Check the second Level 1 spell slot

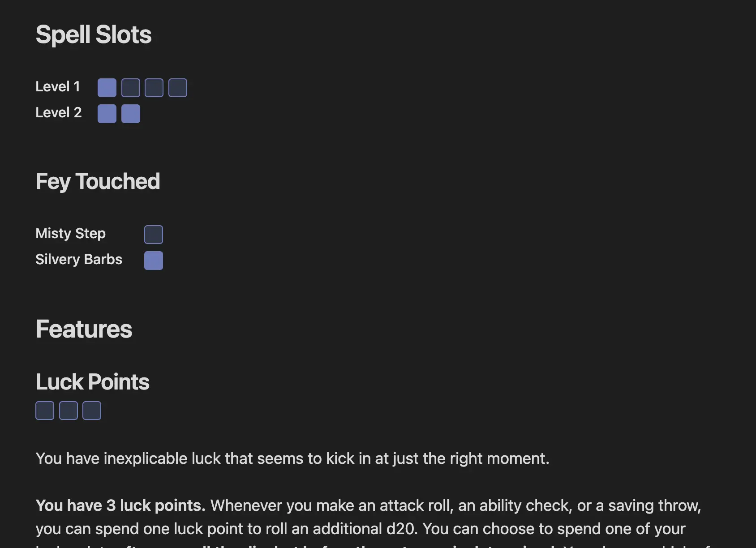point(131,88)
